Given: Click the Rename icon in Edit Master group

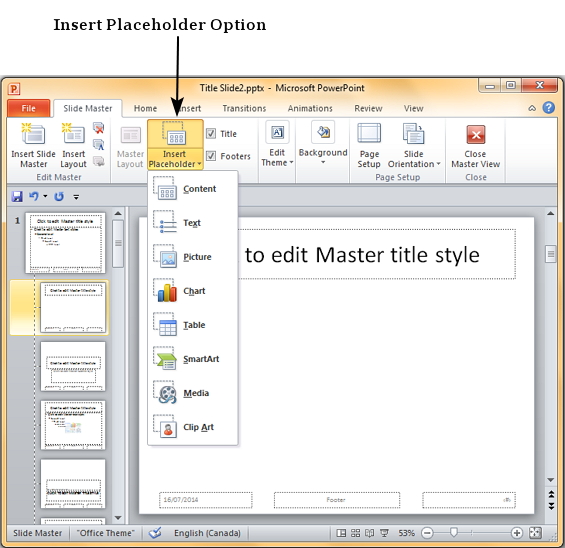Looking at the screenshot, I should [x=98, y=144].
